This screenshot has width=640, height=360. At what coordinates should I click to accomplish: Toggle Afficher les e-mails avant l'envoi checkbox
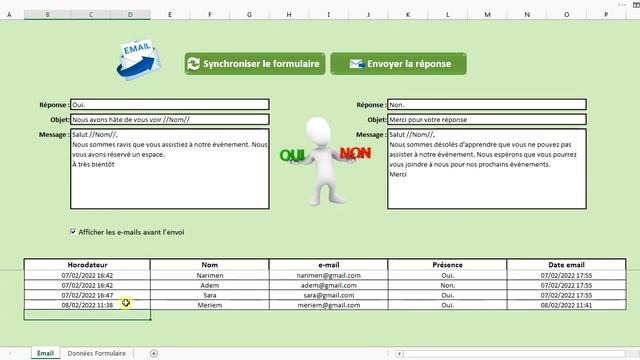(x=73, y=232)
